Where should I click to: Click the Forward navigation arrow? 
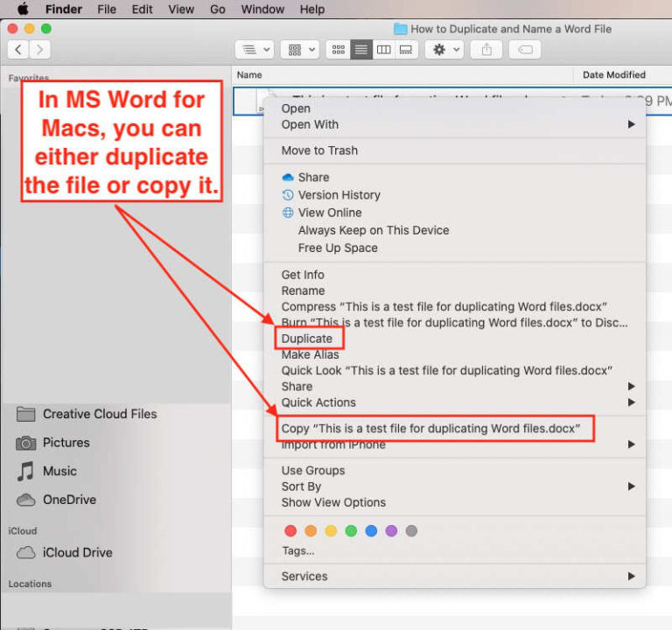(39, 50)
